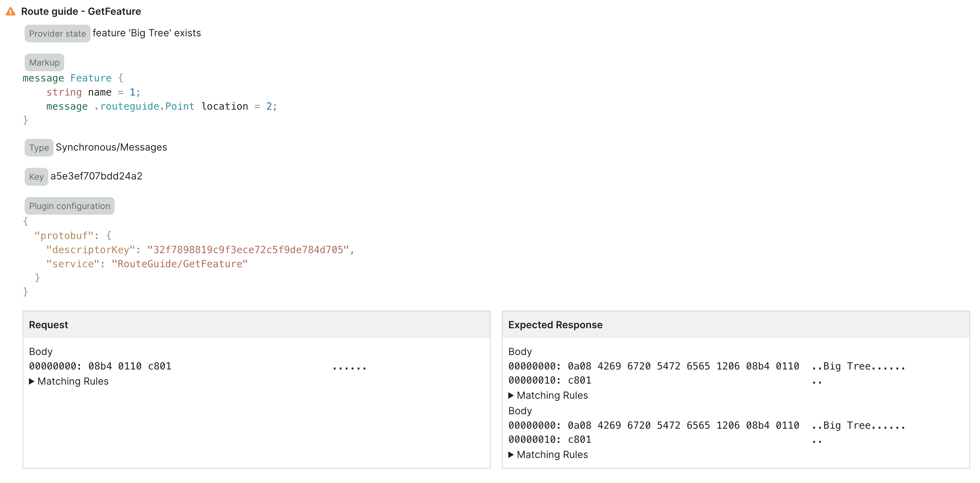Click the provider state text 'Big Tree' exists
980x483 pixels.
pos(146,33)
